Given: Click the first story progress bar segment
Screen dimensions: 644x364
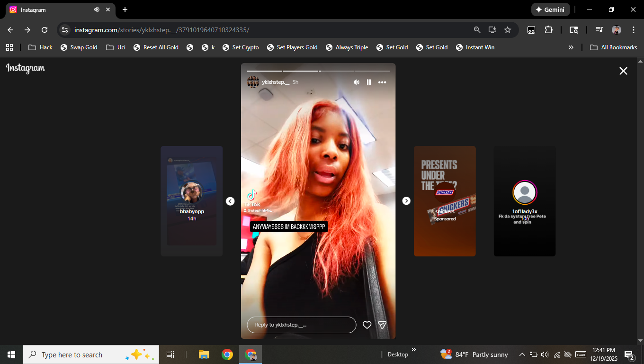Looking at the screenshot, I should (264, 71).
